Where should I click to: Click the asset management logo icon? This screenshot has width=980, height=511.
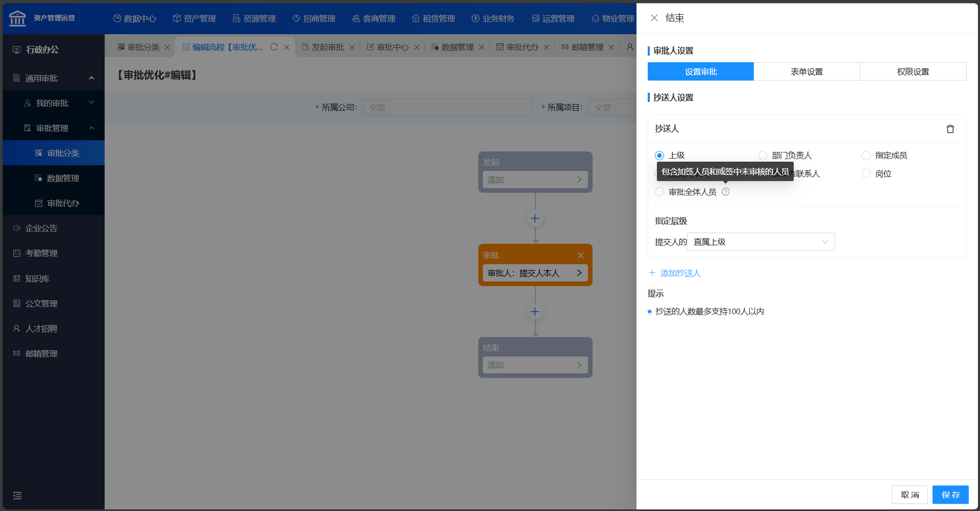tap(17, 18)
